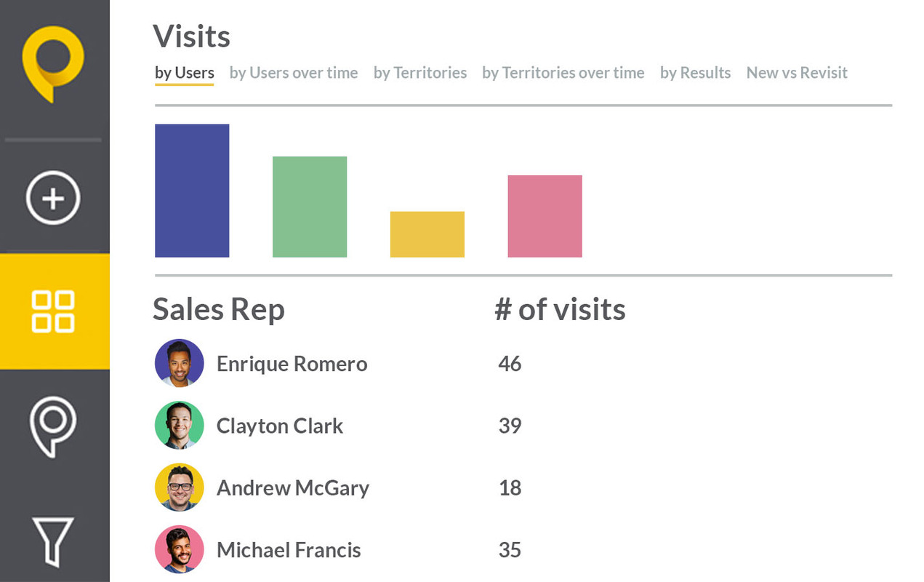
Task: Click Andrew McGary's profile avatar
Action: (179, 487)
